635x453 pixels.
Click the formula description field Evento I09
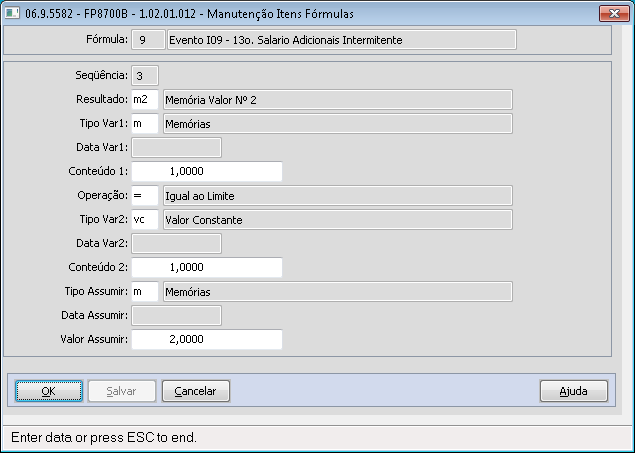point(342,40)
